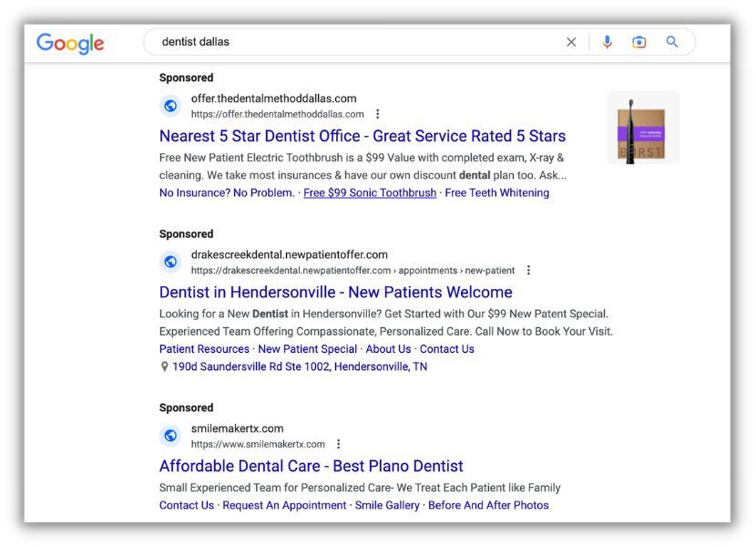756x547 pixels.
Task: Open Request An Appointment sitelink
Action: click(284, 505)
